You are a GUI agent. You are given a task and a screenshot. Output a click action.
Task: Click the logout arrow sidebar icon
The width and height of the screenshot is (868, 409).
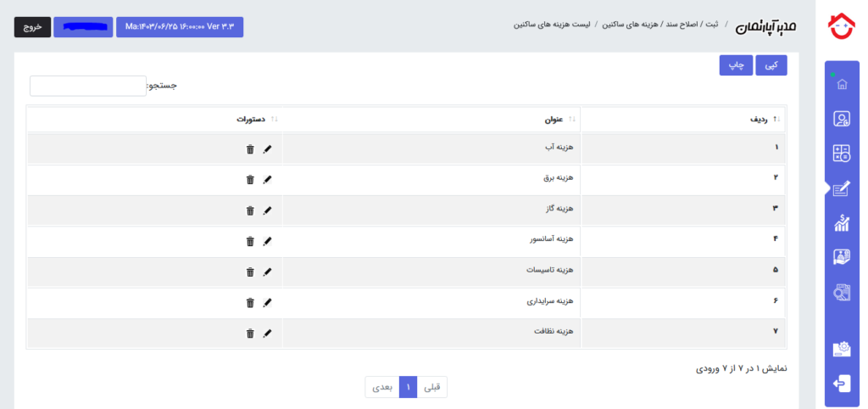click(842, 384)
